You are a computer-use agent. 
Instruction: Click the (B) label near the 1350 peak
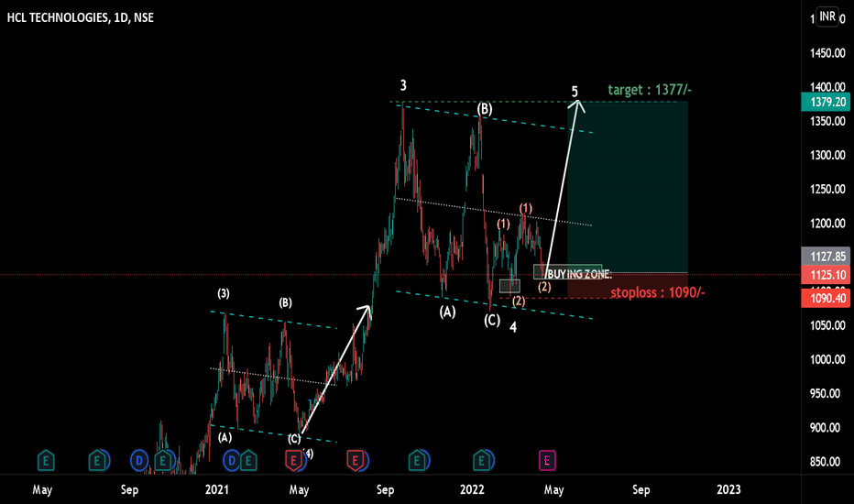tap(484, 109)
